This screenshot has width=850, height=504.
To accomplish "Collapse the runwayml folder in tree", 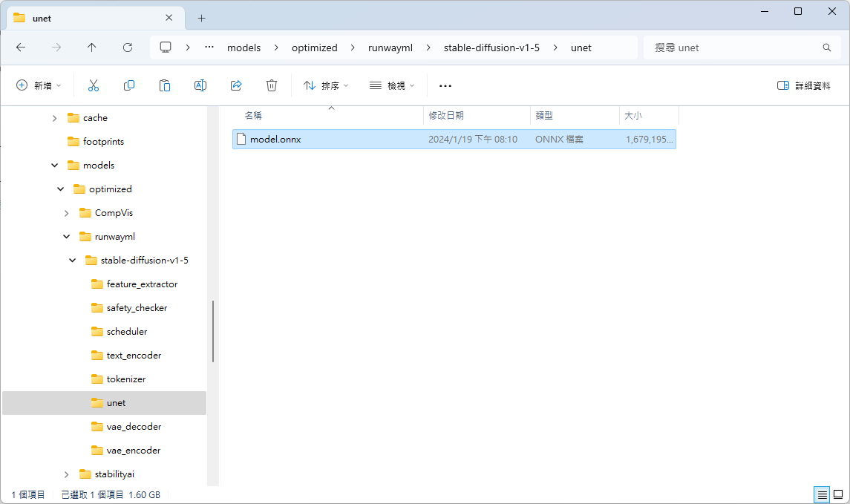I will 66,237.
